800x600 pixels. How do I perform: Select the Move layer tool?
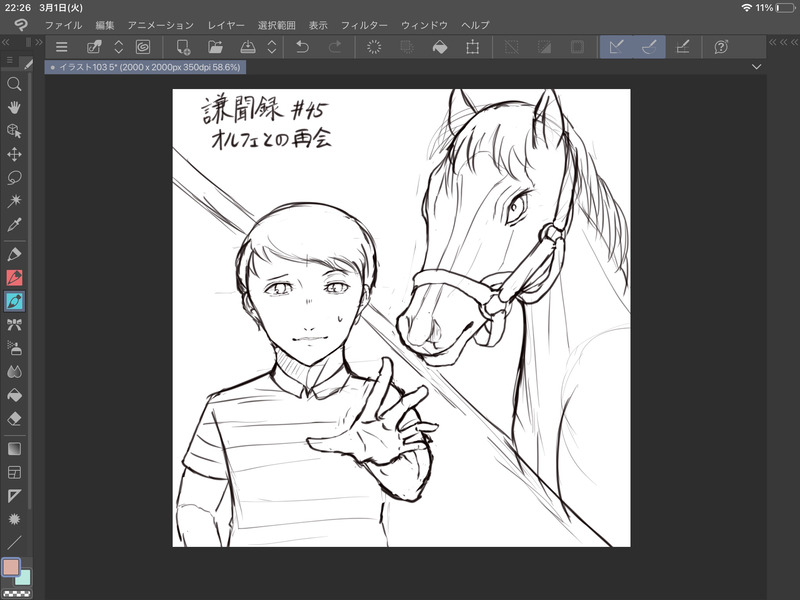click(14, 155)
